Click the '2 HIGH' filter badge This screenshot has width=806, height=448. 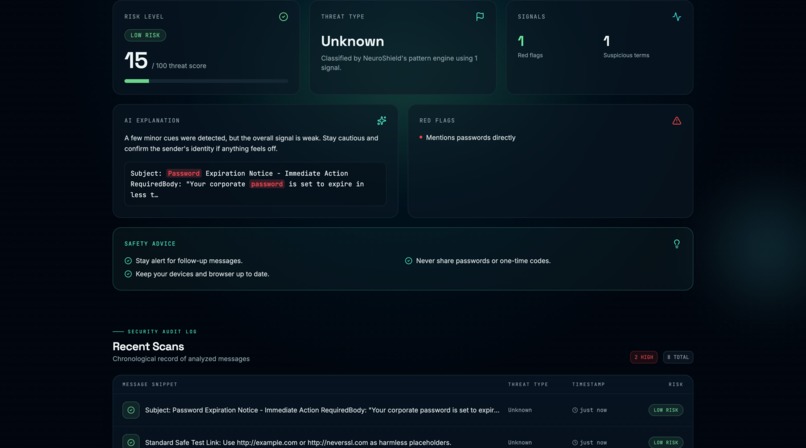pyautogui.click(x=644, y=357)
